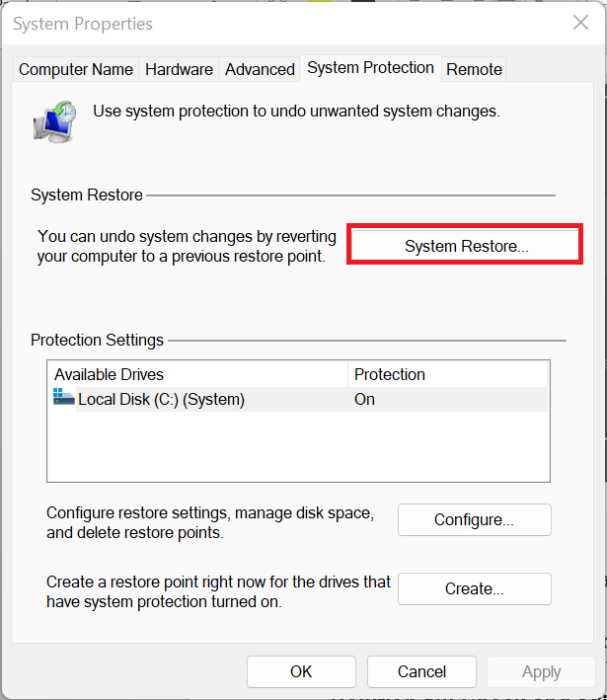This screenshot has width=607, height=700.
Task: Confirm with the OK button
Action: [x=301, y=671]
